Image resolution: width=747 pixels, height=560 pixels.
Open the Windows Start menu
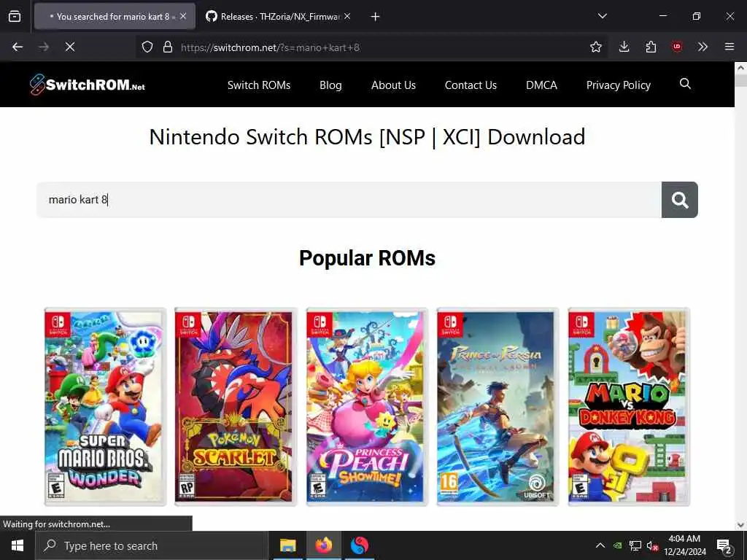[x=18, y=545]
